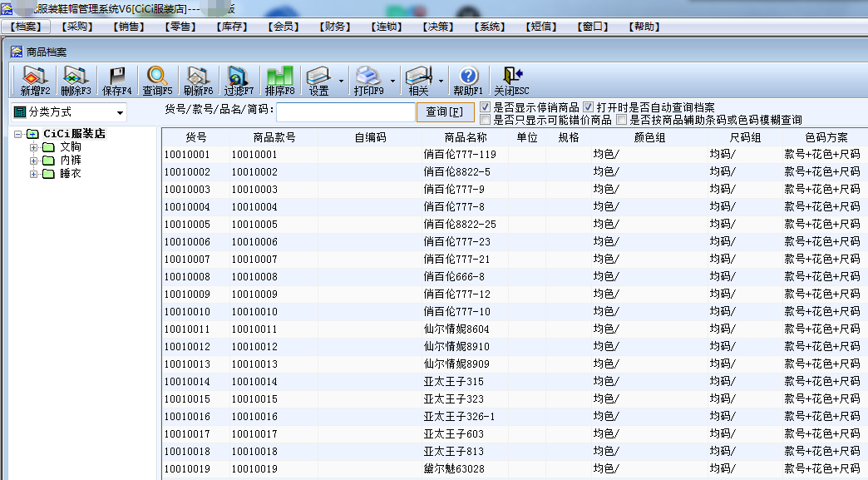Click the application icon in the title bar
This screenshot has width=868, height=480.
[7, 8]
